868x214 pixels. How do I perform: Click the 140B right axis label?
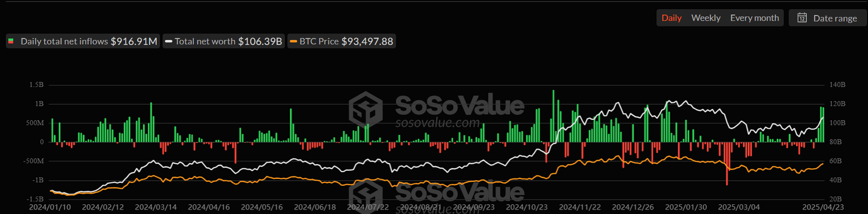point(837,85)
